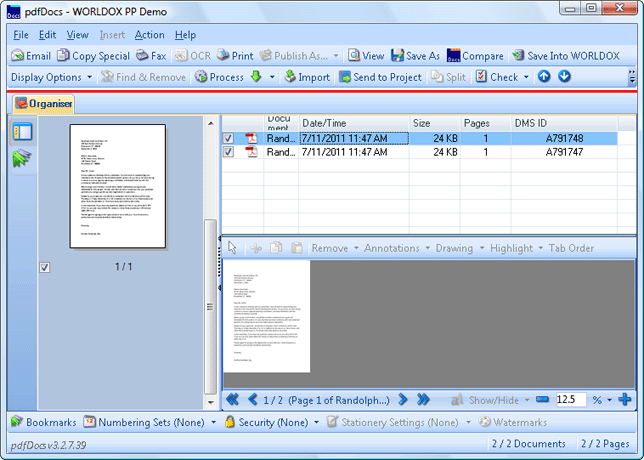Uncheck the document row A791747 checkbox

(x=228, y=152)
